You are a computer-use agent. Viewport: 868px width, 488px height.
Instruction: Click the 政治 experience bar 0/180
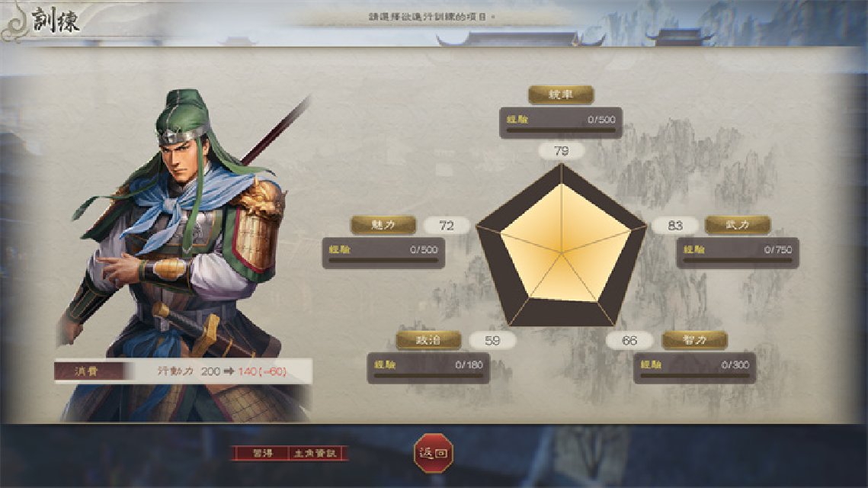coord(428,368)
